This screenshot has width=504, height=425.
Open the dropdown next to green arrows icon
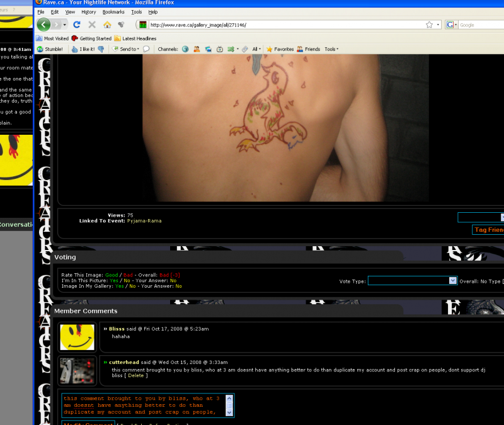point(238,49)
